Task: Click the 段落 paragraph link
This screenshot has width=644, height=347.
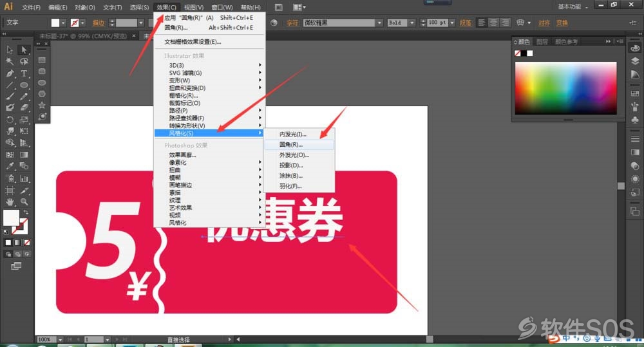Action: click(x=466, y=23)
